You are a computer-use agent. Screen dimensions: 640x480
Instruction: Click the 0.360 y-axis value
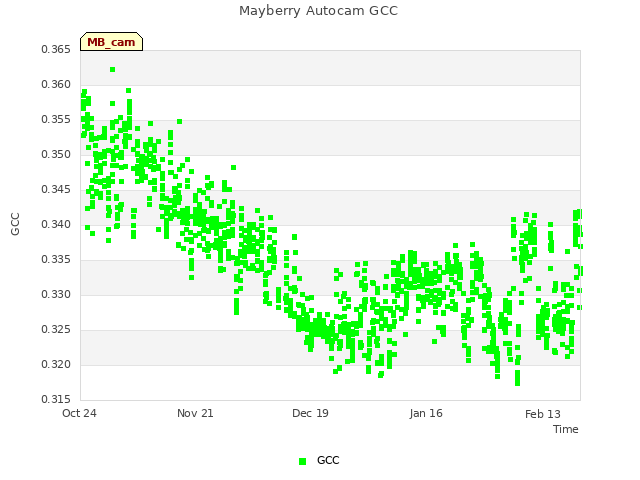(x=56, y=84)
